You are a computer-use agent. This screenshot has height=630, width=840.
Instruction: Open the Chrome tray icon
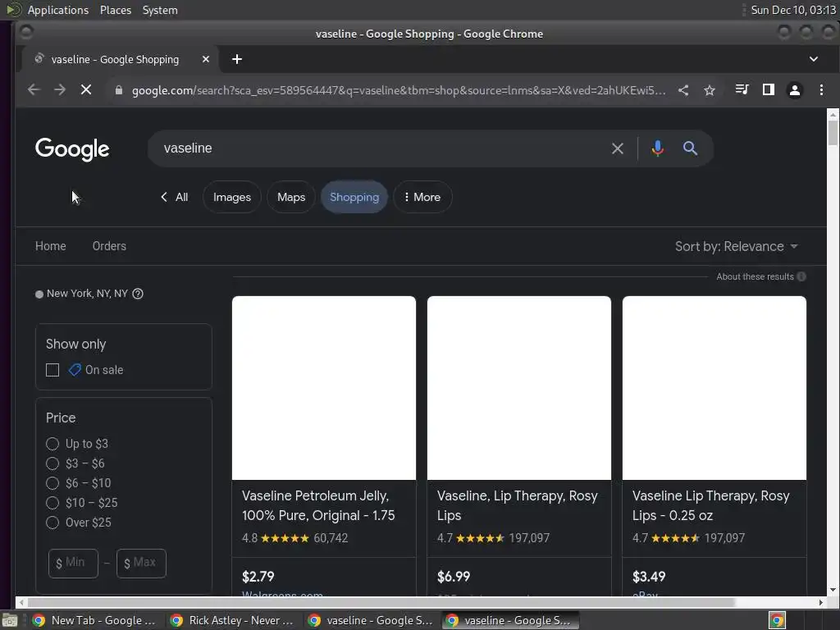click(777, 620)
